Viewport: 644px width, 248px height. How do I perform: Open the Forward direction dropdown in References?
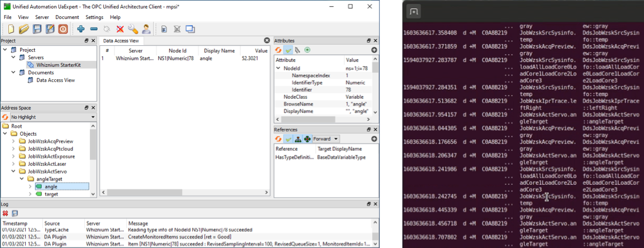pos(326,139)
